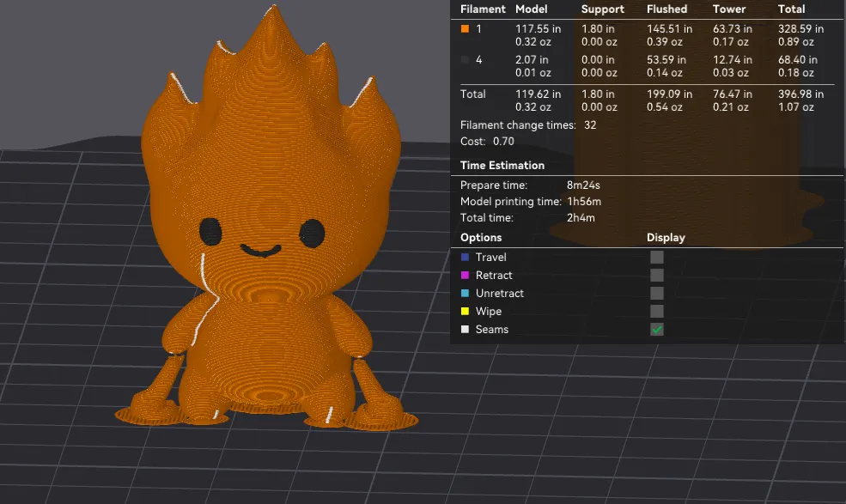
Task: Click total tower length 76.47 in
Action: 732,94
